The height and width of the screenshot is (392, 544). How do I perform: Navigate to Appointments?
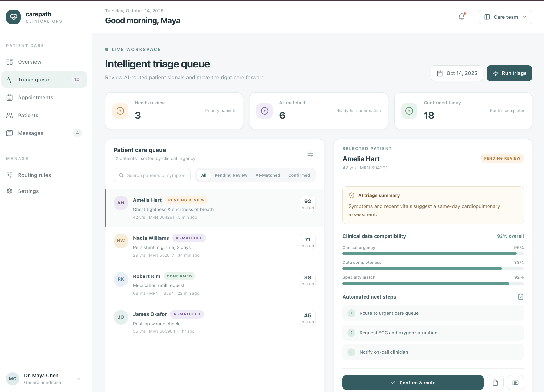point(44,97)
